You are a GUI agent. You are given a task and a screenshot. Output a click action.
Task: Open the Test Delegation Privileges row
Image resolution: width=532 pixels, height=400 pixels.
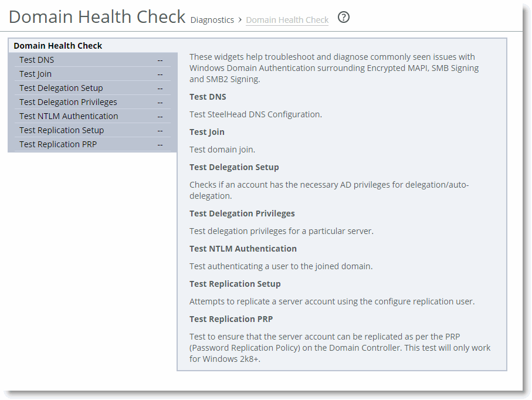point(92,102)
